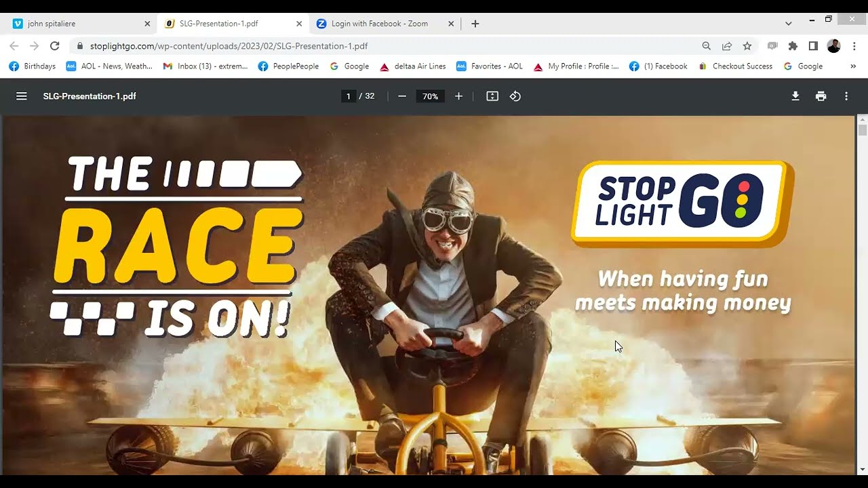The width and height of the screenshot is (868, 488).
Task: Open the Chrome three-dot menu
Action: (854, 46)
